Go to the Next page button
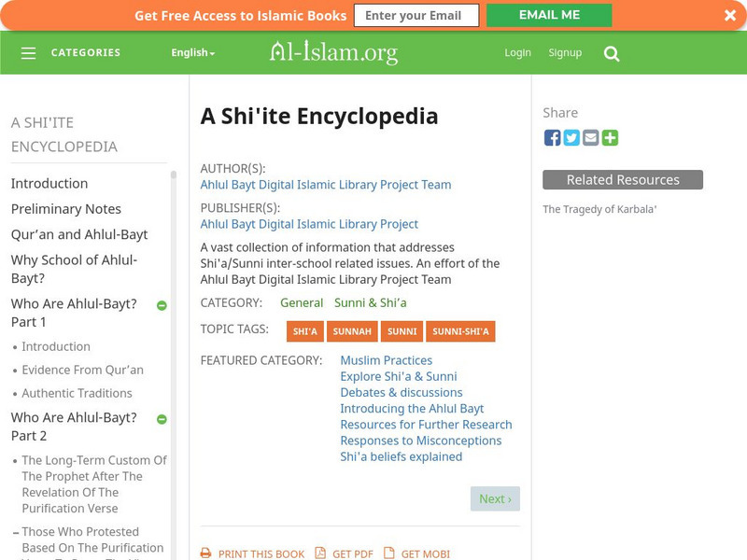Image resolution: width=747 pixels, height=560 pixels. pyautogui.click(x=494, y=498)
